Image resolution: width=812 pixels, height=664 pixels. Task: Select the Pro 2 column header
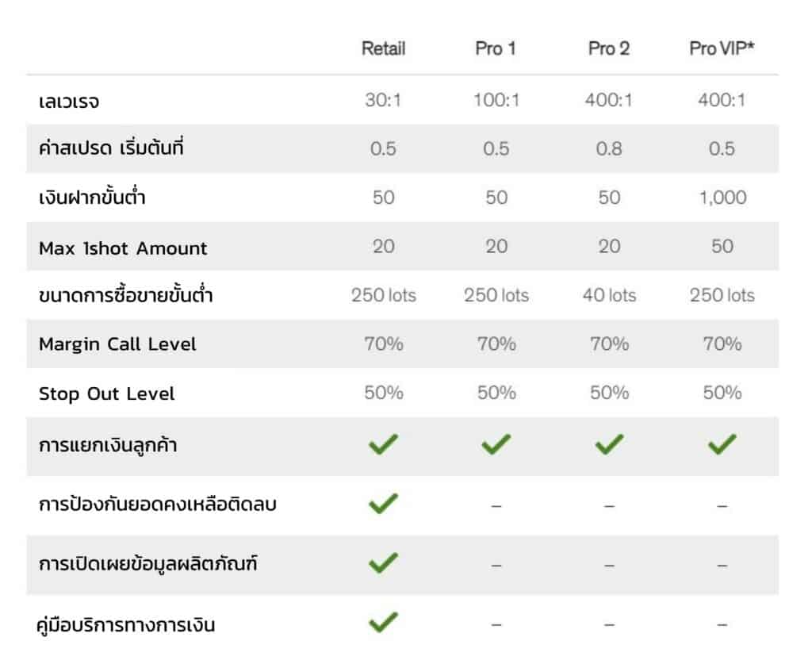609,49
